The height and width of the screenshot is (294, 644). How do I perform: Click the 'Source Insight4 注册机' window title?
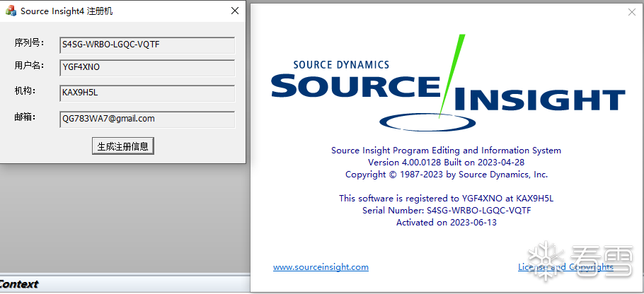pos(67,11)
